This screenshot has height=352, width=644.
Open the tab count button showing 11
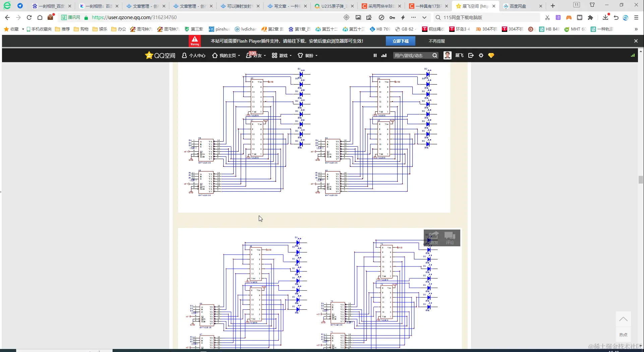click(577, 5)
